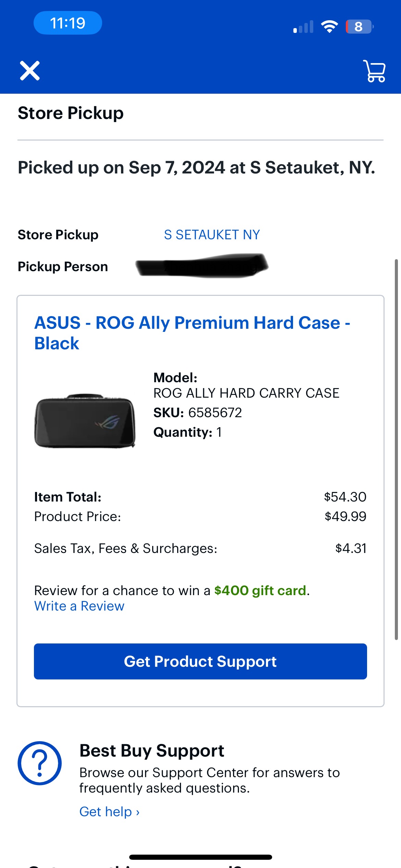Click the Write a Review link
Image resolution: width=401 pixels, height=868 pixels.
coord(79,606)
